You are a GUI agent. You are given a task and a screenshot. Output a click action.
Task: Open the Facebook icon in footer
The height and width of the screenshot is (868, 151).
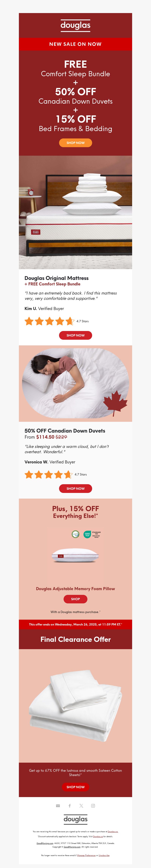(x=70, y=806)
